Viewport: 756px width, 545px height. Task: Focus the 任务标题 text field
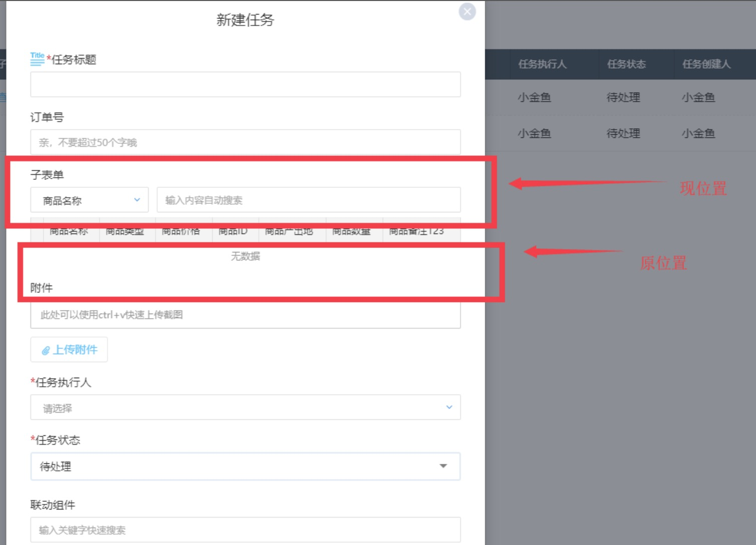coord(245,84)
